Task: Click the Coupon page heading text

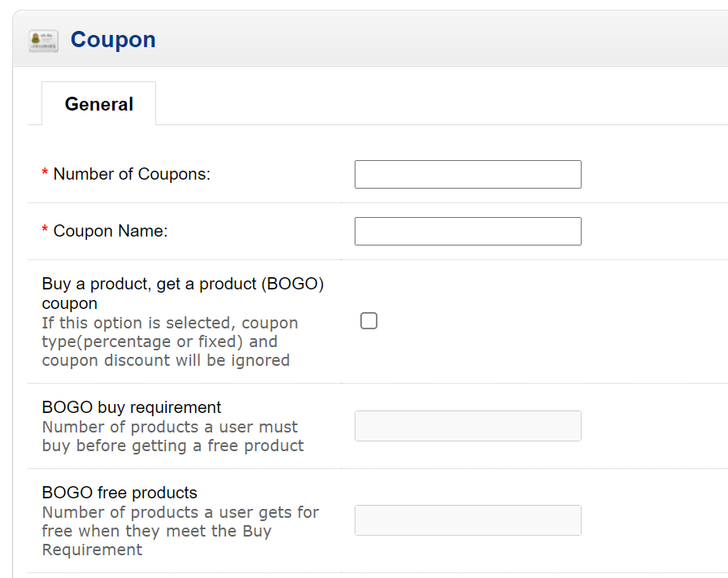Action: coord(113,40)
